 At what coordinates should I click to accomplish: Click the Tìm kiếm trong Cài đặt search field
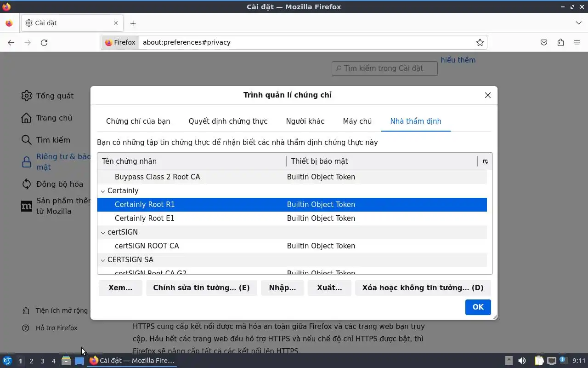[384, 69]
